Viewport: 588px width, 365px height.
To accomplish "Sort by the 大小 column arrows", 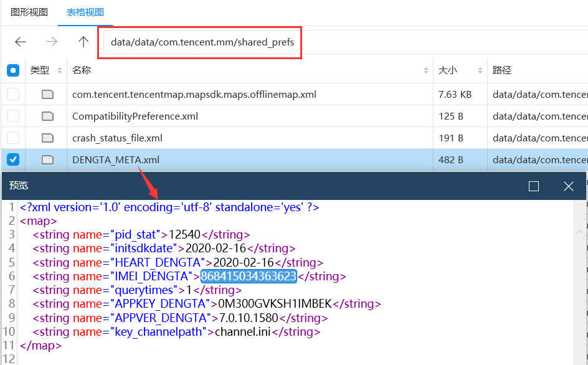I will click(480, 70).
